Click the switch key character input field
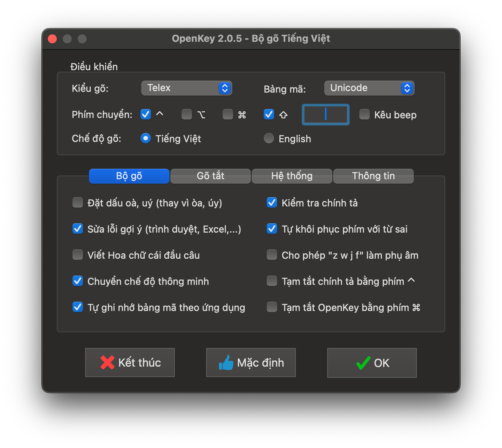 click(326, 115)
